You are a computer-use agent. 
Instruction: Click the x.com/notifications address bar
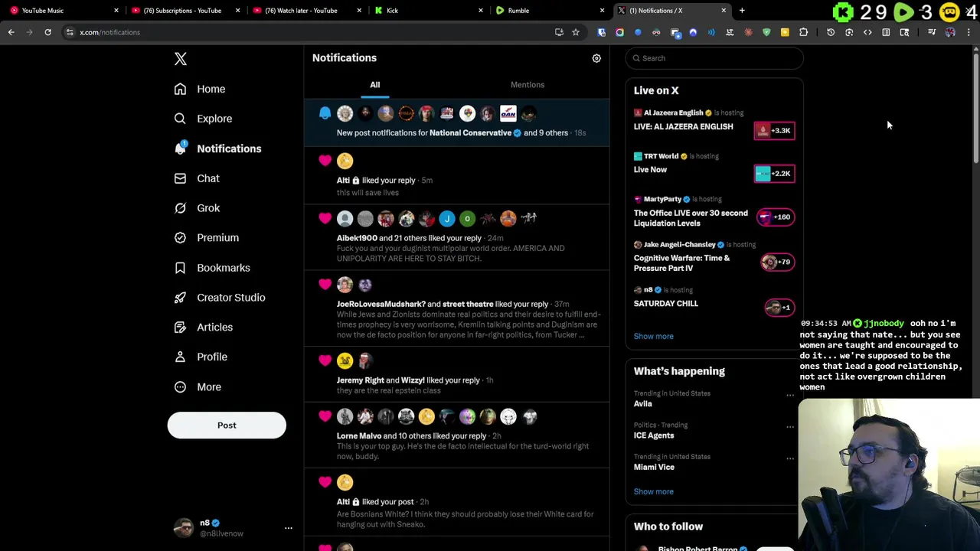[x=306, y=32]
